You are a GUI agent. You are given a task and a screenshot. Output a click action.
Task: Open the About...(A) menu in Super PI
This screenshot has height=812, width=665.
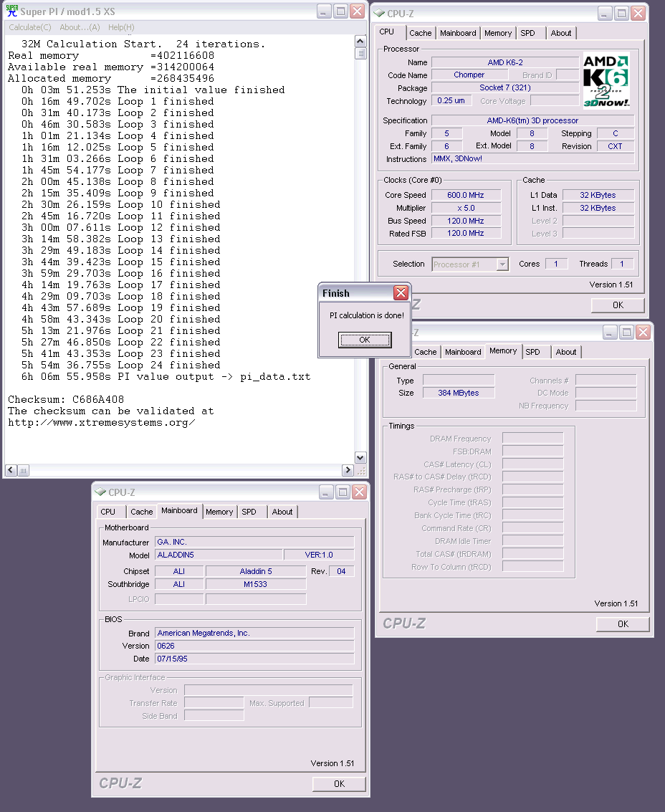pyautogui.click(x=80, y=27)
